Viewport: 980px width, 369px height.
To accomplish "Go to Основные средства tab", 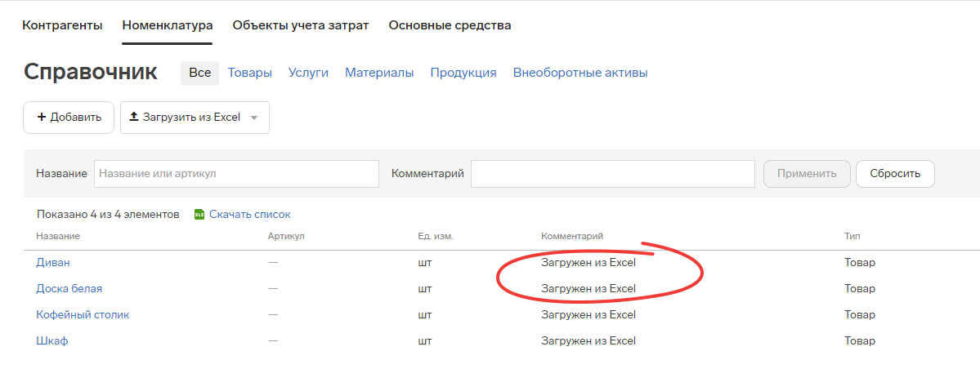I will [x=450, y=25].
